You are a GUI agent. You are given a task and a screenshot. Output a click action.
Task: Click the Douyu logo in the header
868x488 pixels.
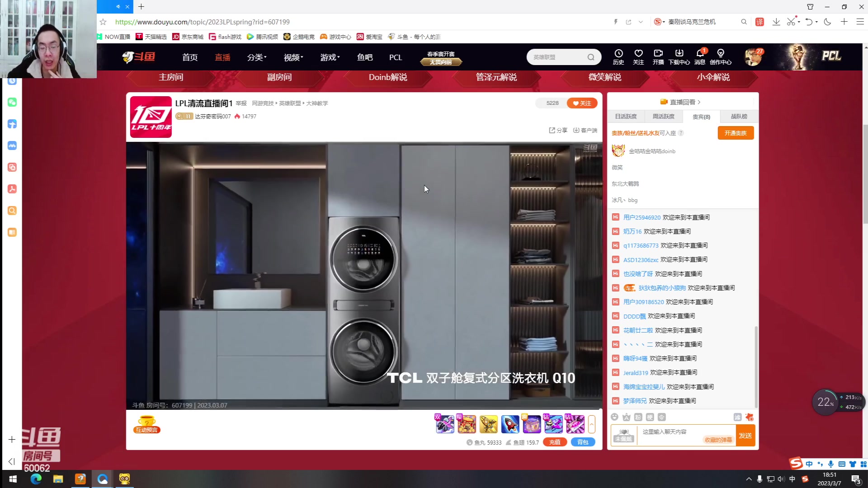point(139,57)
